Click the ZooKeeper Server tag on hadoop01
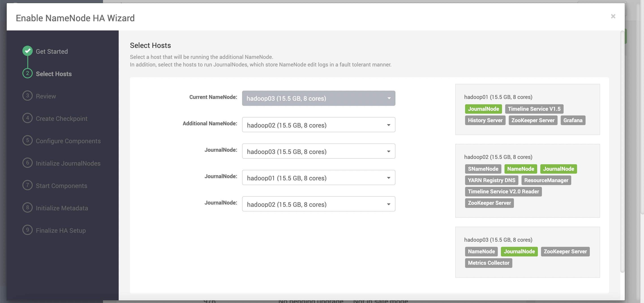The height and width of the screenshot is (303, 644). (x=533, y=120)
